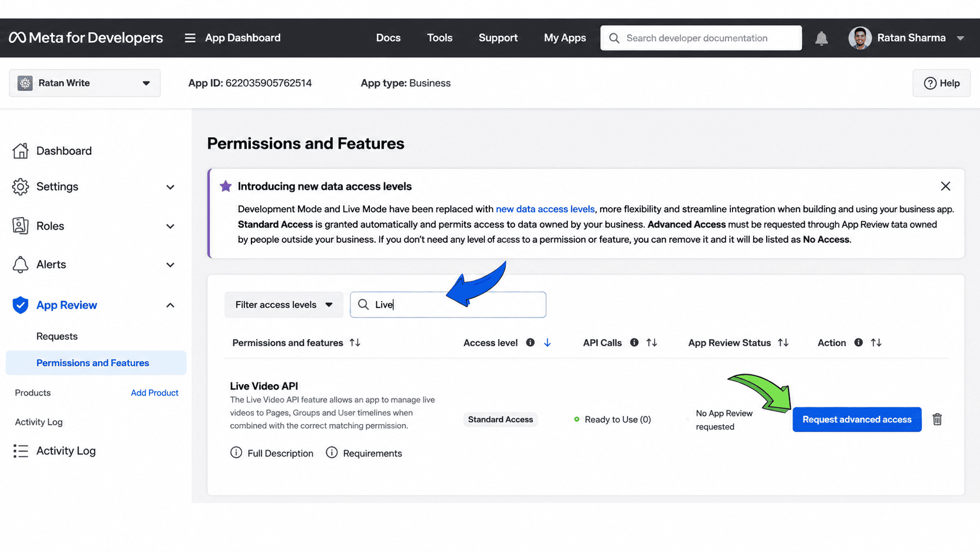Image resolution: width=980 pixels, height=552 pixels.
Task: Click the Permissions and Features page heading
Action: (x=305, y=144)
